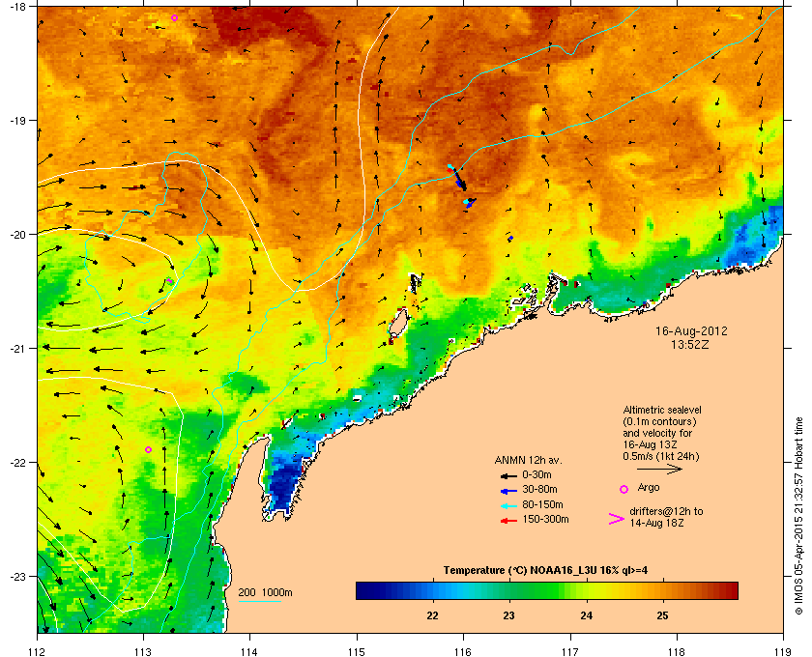This screenshot has width=812, height=657.
Task: Click the green colorbar region at 23
Action: coord(509,590)
